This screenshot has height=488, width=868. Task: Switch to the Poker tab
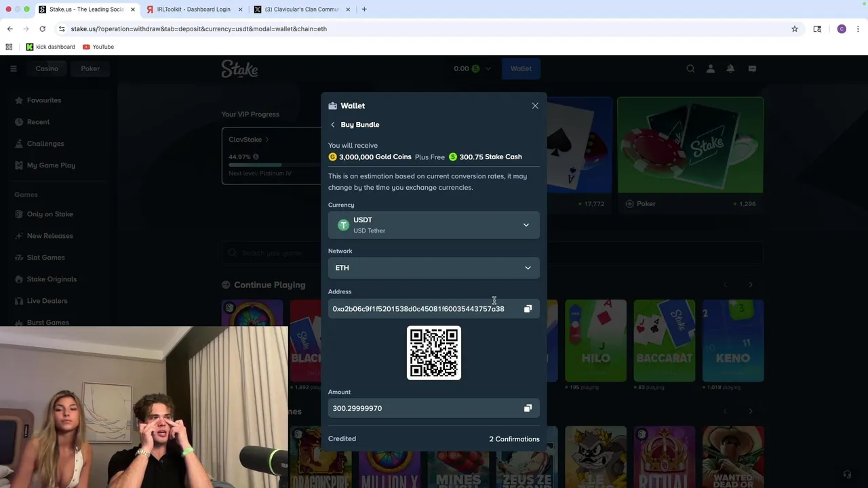(x=90, y=68)
